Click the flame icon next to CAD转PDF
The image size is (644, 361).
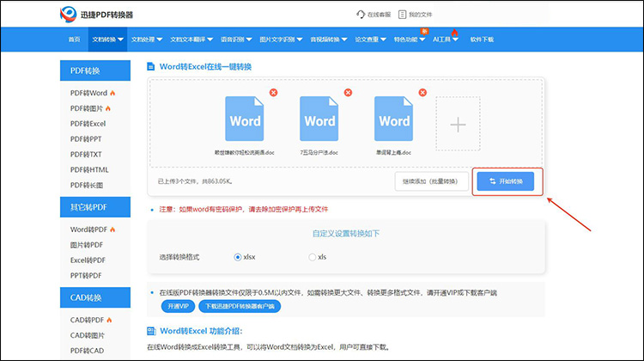tap(109, 320)
